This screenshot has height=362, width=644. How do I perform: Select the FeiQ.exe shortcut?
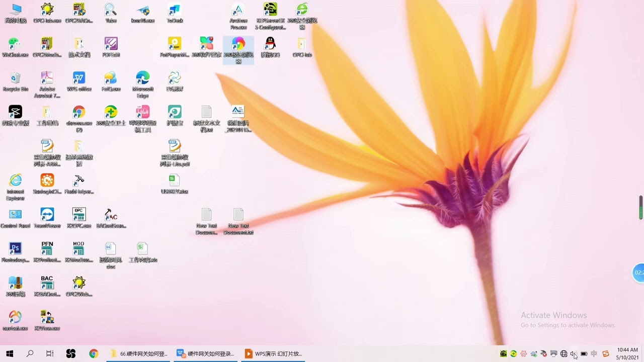[111, 81]
